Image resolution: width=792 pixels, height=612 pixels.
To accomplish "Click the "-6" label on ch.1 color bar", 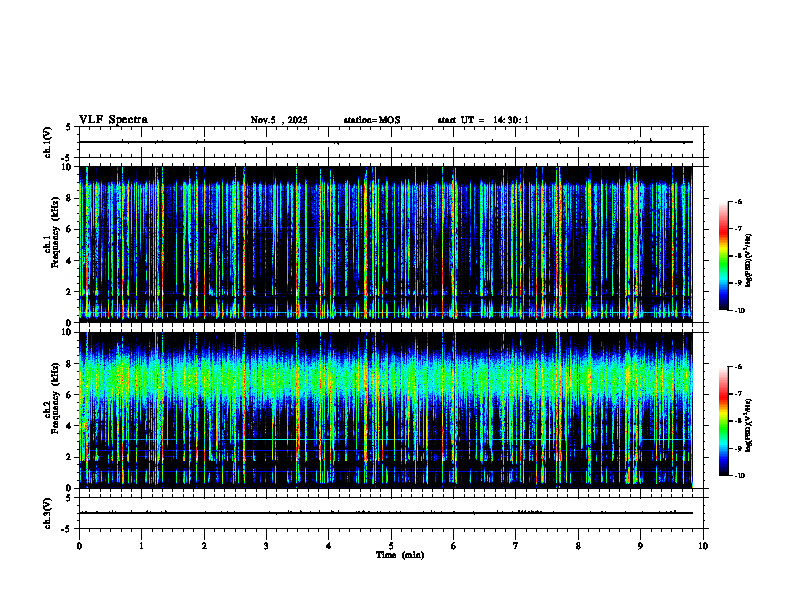I will pos(738,201).
